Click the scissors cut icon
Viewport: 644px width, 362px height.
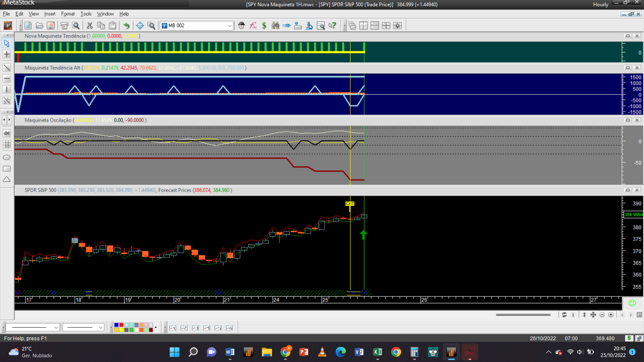pos(90,25)
